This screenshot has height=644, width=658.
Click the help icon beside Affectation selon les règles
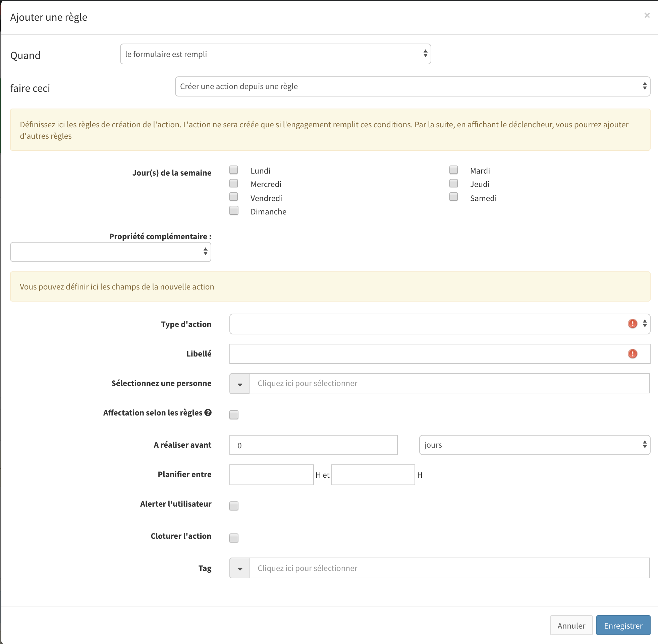pyautogui.click(x=208, y=412)
